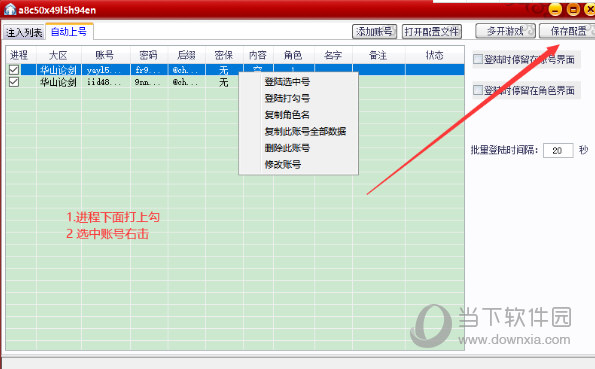595x369 pixels.
Task: Select the yay15... account cell
Action: click(106, 70)
